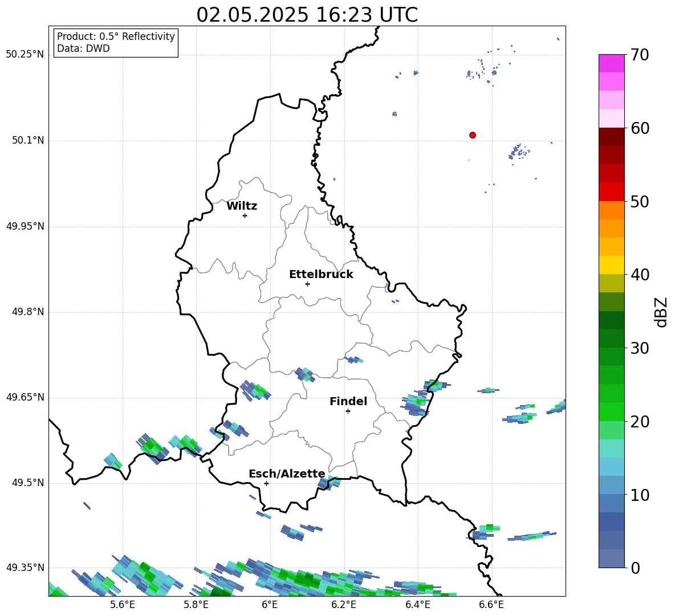Screen dimensions: 675x616
Task: Click the radar echo north of Findel label
Action: click(353, 359)
